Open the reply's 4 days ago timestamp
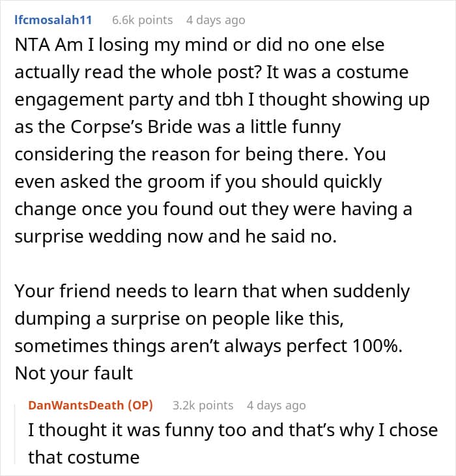The width and height of the screenshot is (456, 476). coord(276,405)
